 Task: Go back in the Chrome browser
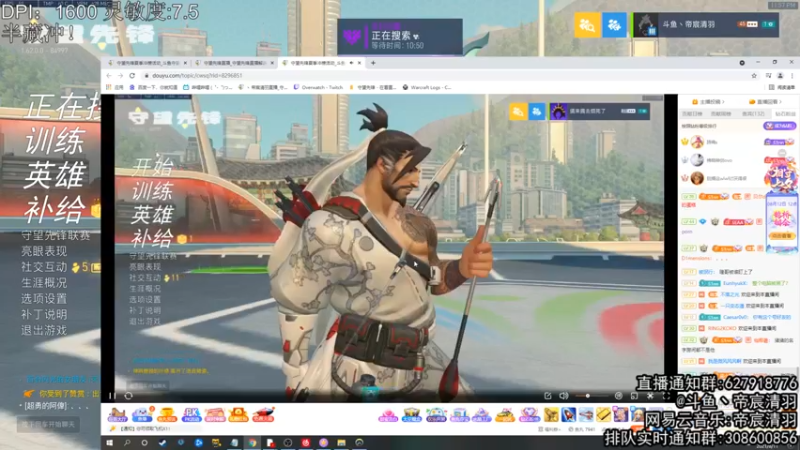109,76
